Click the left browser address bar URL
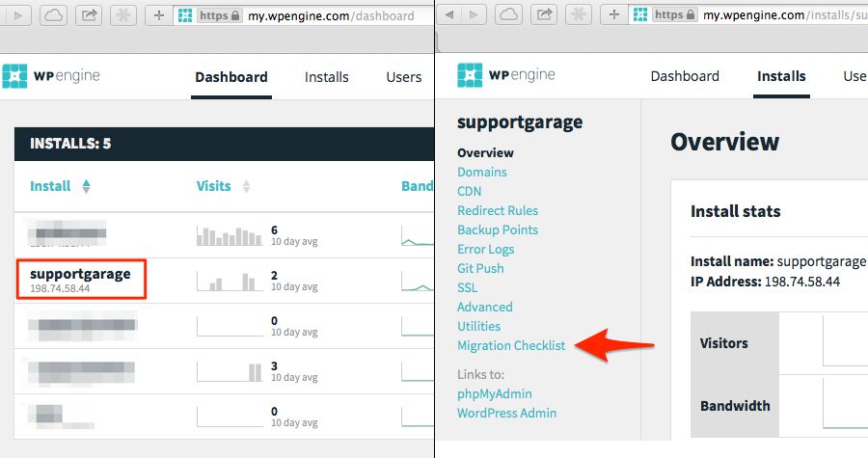The height and width of the screenshot is (458, 868). 331,16
